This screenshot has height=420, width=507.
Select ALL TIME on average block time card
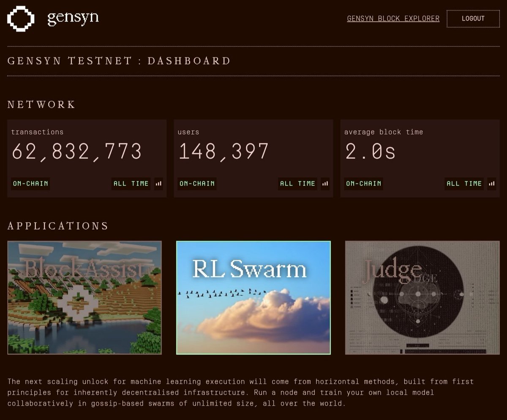tap(464, 183)
